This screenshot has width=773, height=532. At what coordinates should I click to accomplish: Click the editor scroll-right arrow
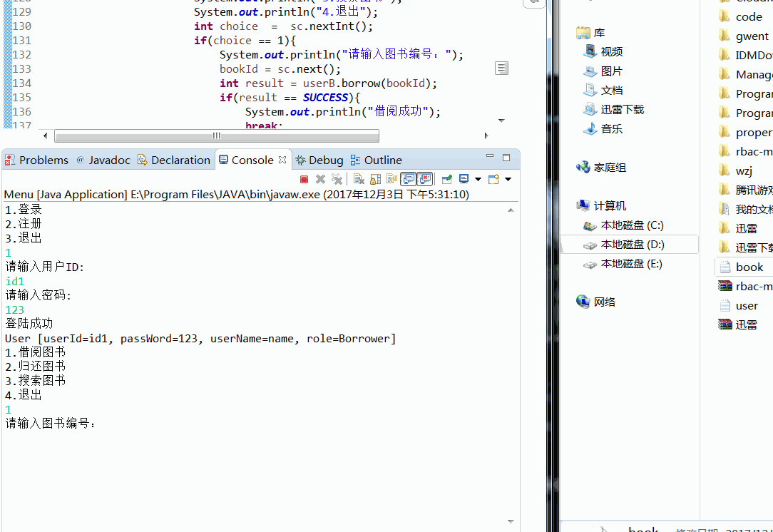(486, 135)
